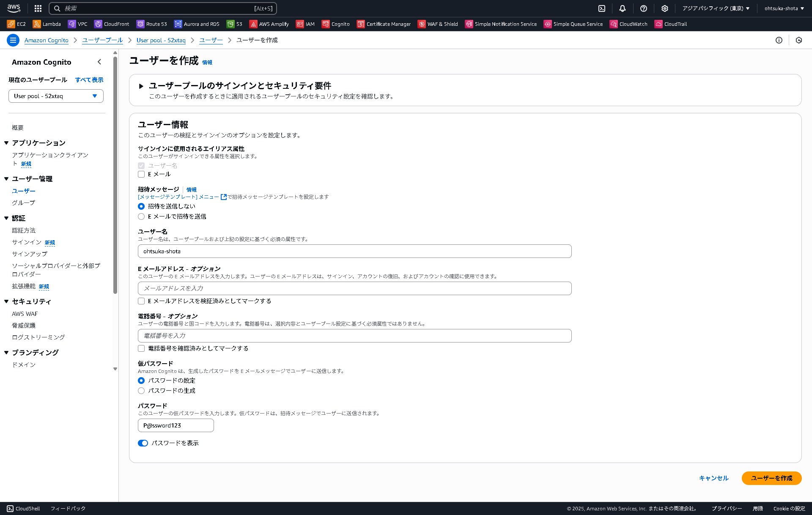Open CloudWatch from the favorites bar

629,24
